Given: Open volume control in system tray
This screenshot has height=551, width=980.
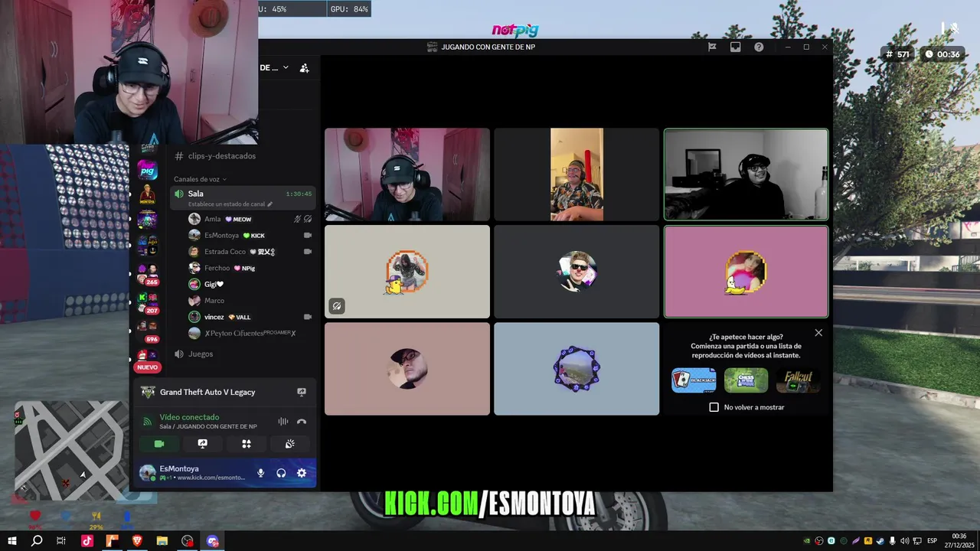Looking at the screenshot, I should click(904, 541).
